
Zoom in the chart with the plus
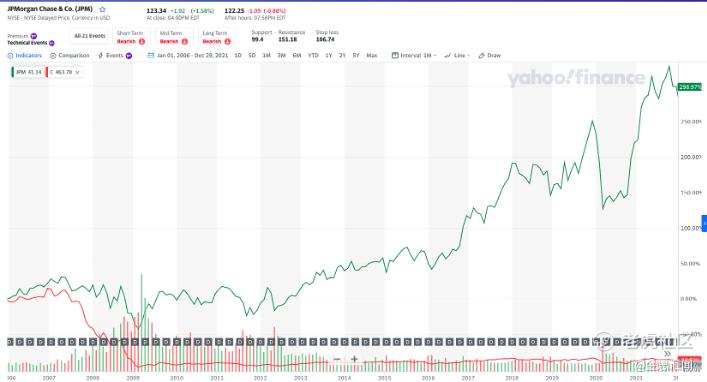point(354,359)
